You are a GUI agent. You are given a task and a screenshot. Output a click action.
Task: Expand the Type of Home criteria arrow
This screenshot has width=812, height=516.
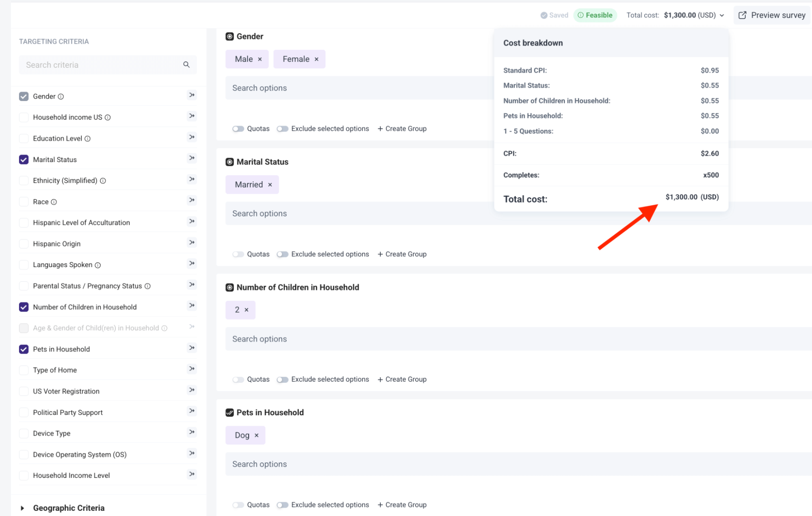pyautogui.click(x=192, y=369)
